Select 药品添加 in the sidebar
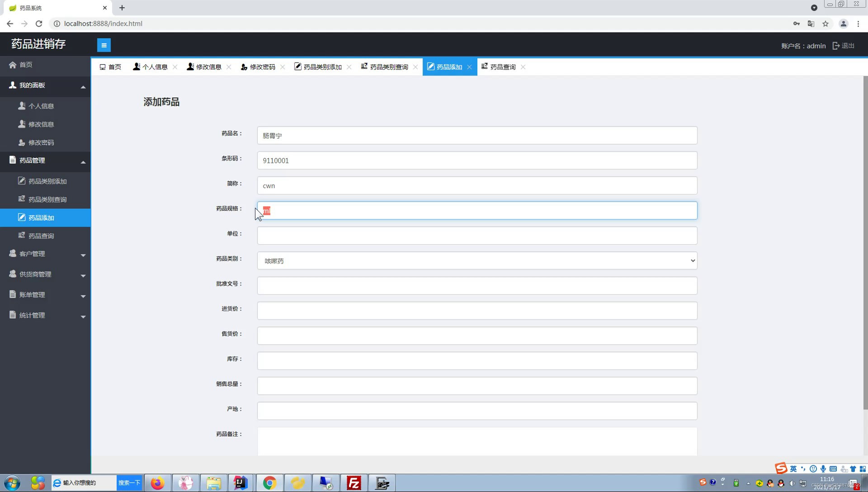This screenshot has width=868, height=492. pos(45,218)
